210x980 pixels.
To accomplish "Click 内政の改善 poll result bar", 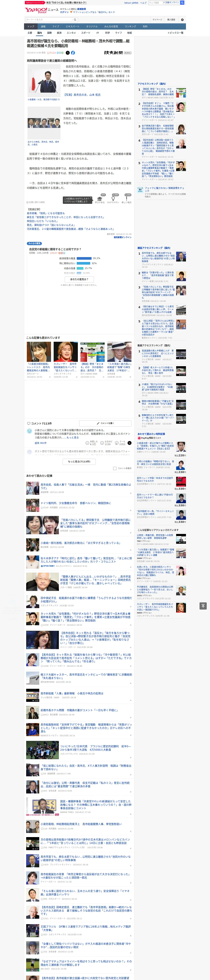I will 80,268.
